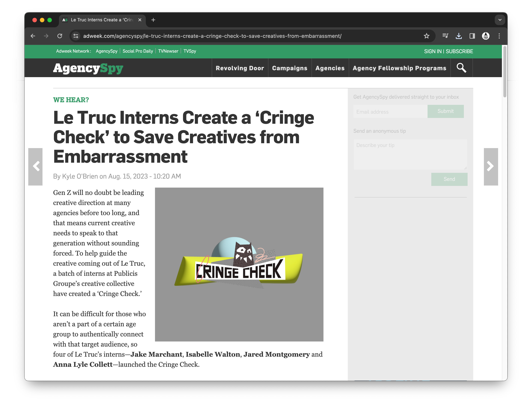Go back using the browser back arrow

click(33, 36)
